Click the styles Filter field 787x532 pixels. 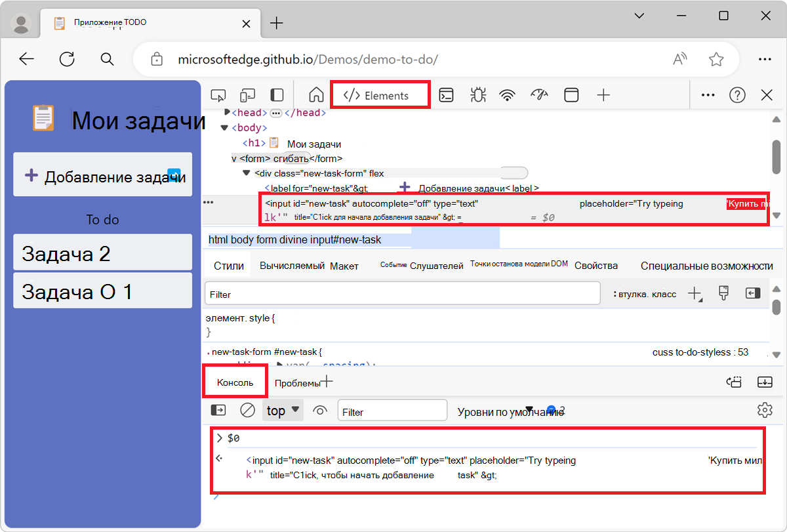coord(403,294)
